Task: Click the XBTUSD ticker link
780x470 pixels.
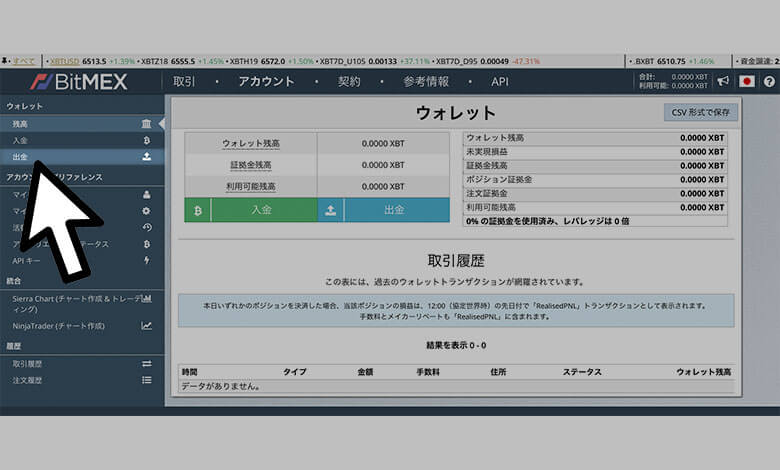Action: (64, 61)
